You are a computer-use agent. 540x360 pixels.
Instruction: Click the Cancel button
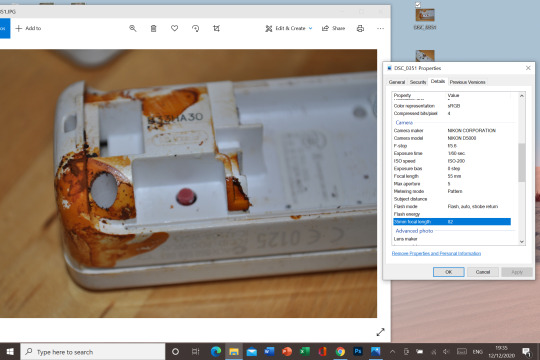click(482, 272)
